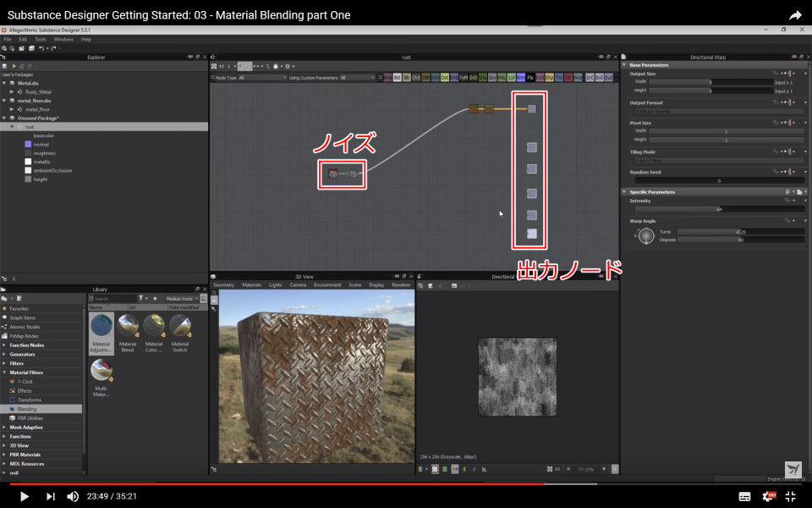Add a Levels node from Lvl button
Screen dimensions: 812x508
(x=511, y=77)
